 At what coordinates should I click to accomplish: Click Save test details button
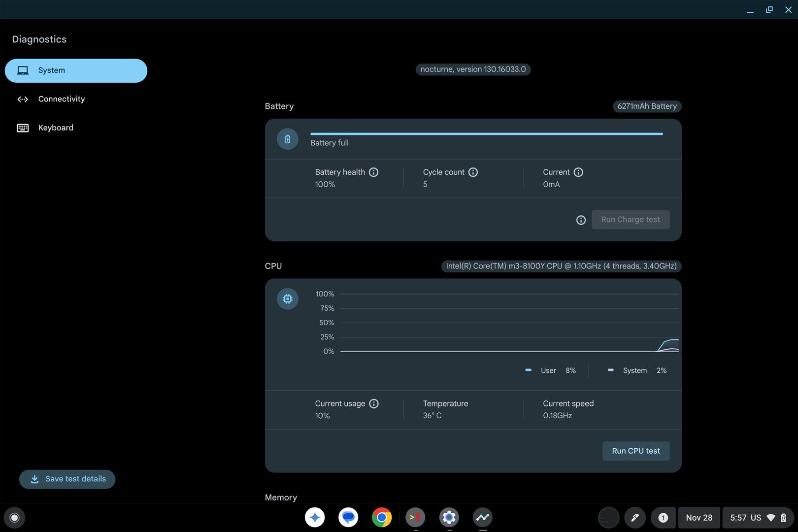(x=67, y=479)
